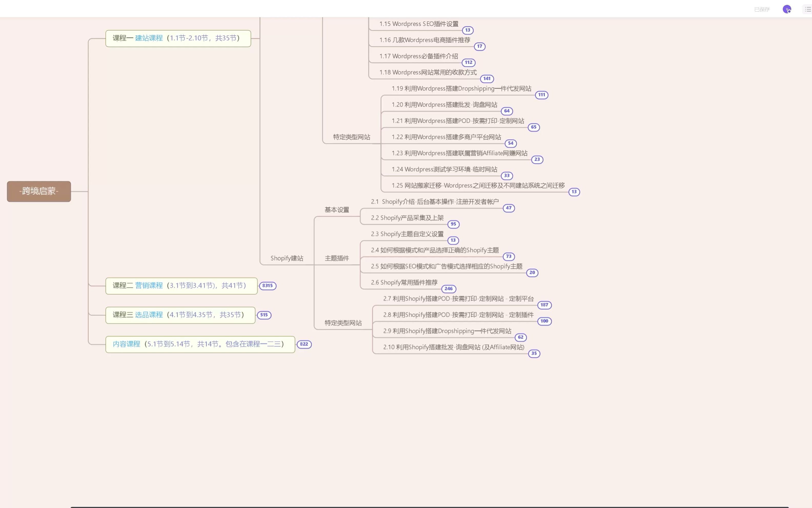Viewport: 812px width, 508px height.
Task: Select node 2.9 Shopify搭建Dropshipping网站
Action: (447, 331)
